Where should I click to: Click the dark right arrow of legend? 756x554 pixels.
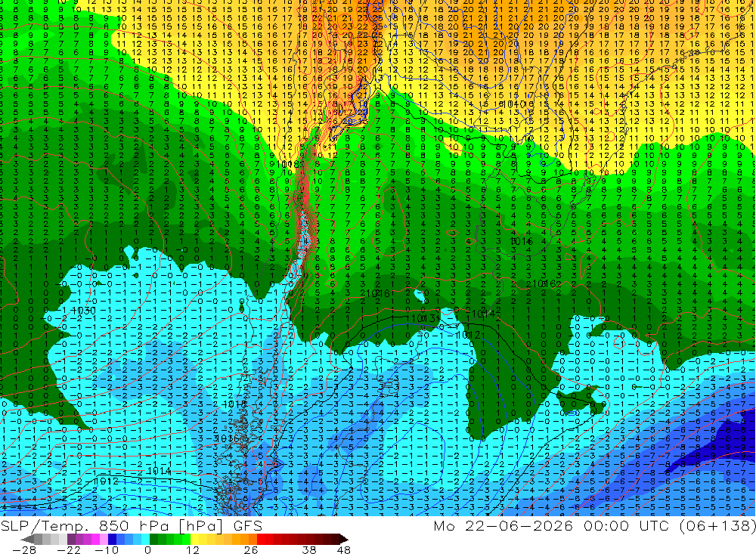tap(344, 539)
